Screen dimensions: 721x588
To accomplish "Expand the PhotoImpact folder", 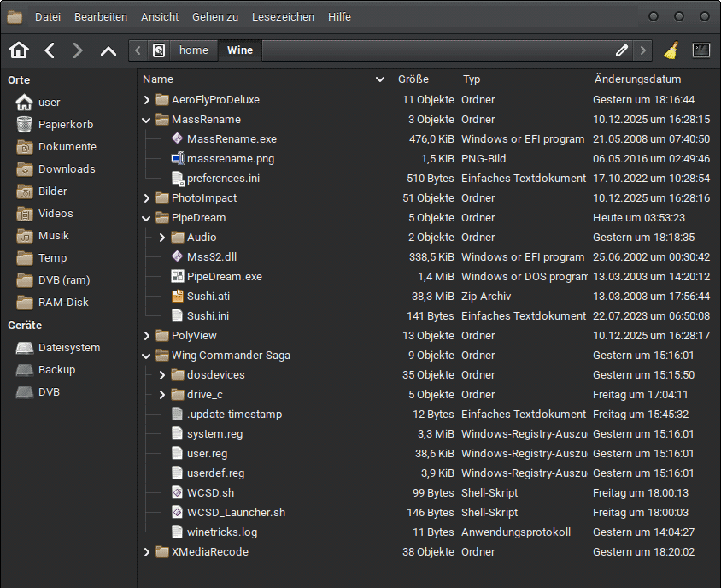I will (x=147, y=198).
